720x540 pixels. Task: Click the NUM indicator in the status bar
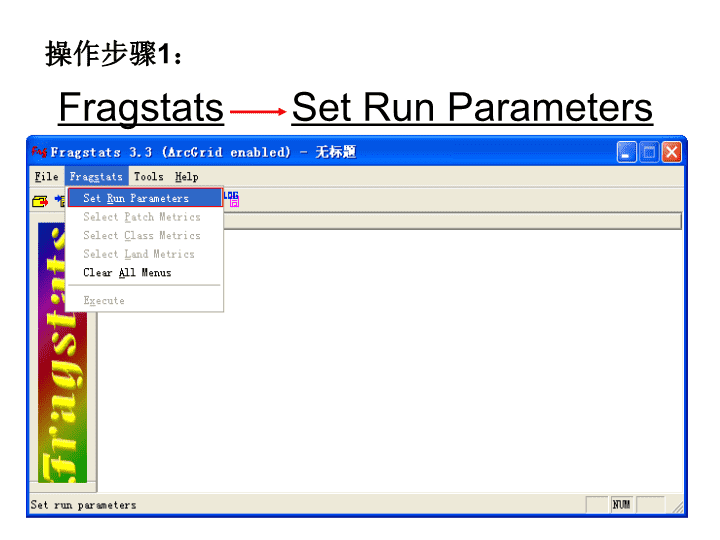621,505
